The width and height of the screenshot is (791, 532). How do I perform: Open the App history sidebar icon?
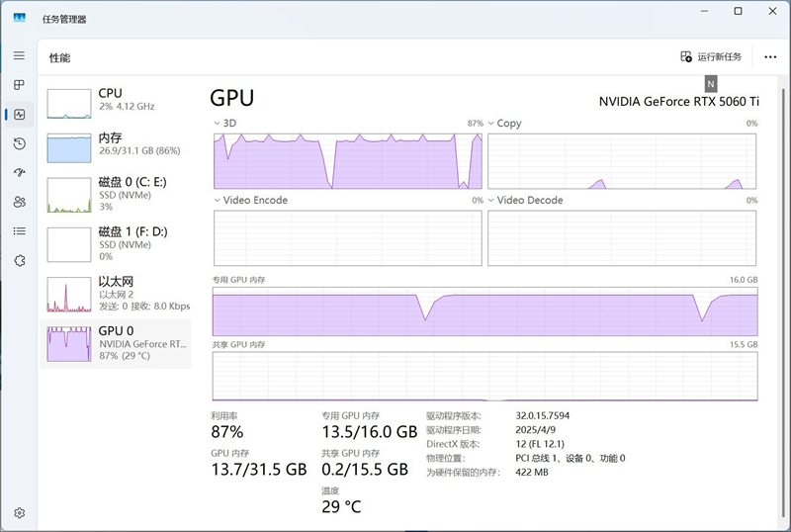coord(19,144)
